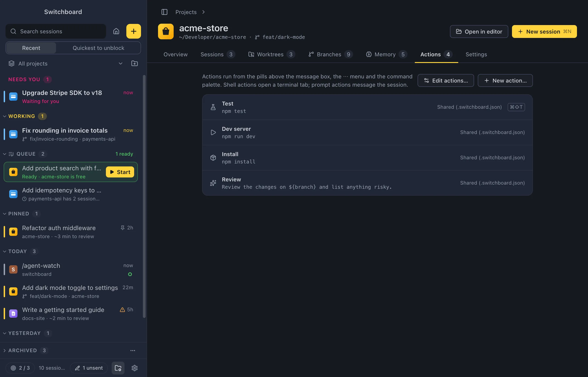Collapse the Queue section
Screen dimensions: 588x377
[x=4, y=154]
